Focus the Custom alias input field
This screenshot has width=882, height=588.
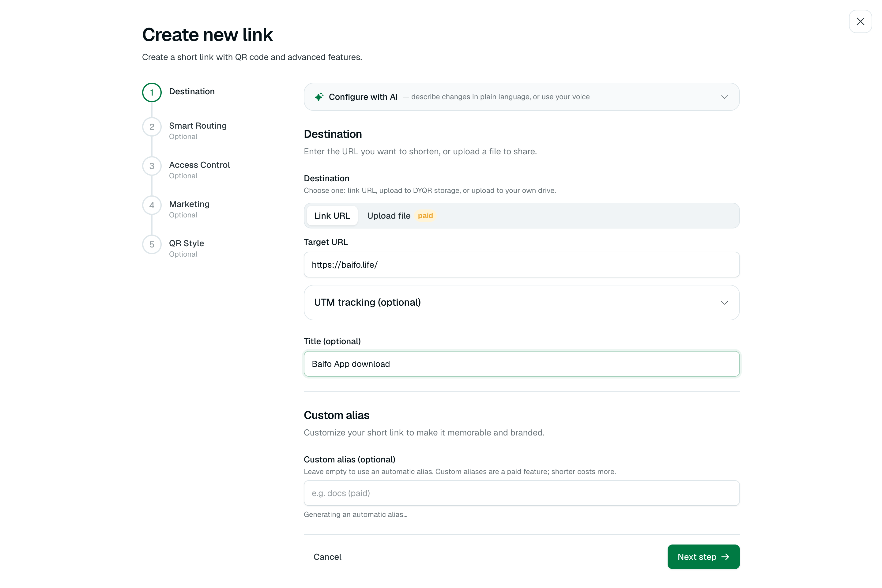click(x=522, y=493)
